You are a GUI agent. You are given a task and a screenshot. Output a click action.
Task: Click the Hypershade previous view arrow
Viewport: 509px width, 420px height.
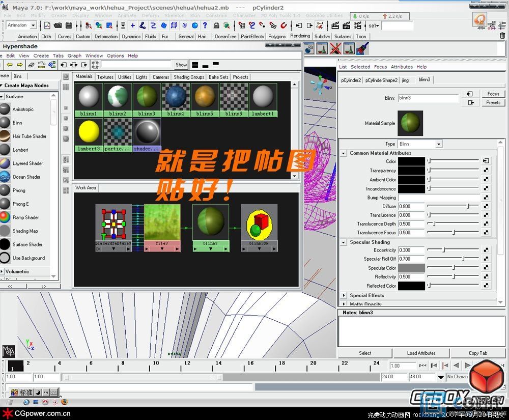[9, 65]
